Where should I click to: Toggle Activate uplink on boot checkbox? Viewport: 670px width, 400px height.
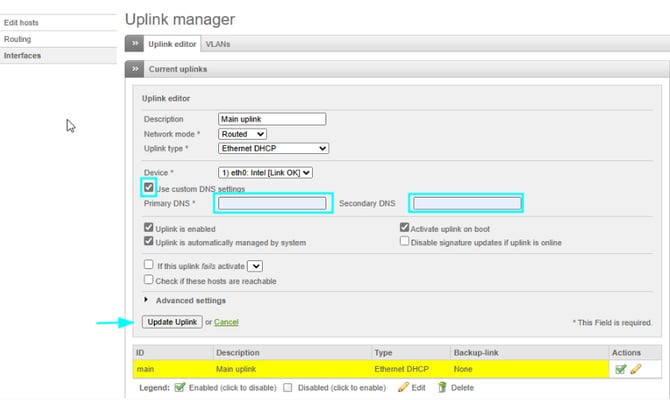coord(404,228)
